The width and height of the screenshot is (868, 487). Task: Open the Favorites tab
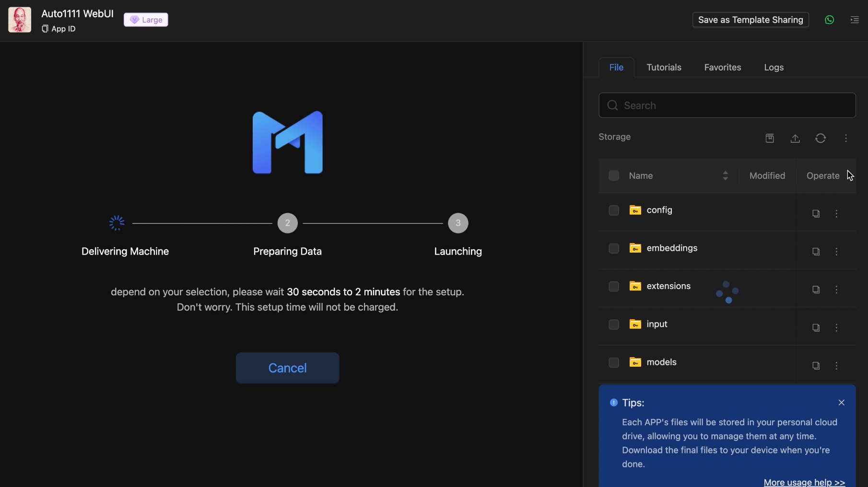(723, 68)
